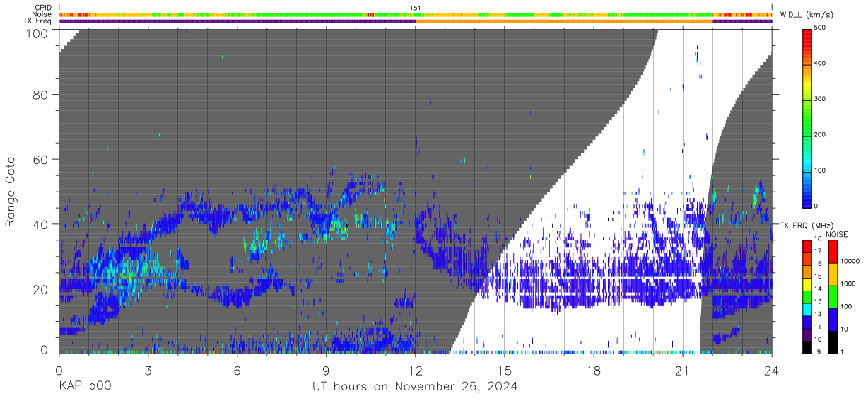
Task: Click the 1000 label in NOISE legend
Action: [x=850, y=284]
